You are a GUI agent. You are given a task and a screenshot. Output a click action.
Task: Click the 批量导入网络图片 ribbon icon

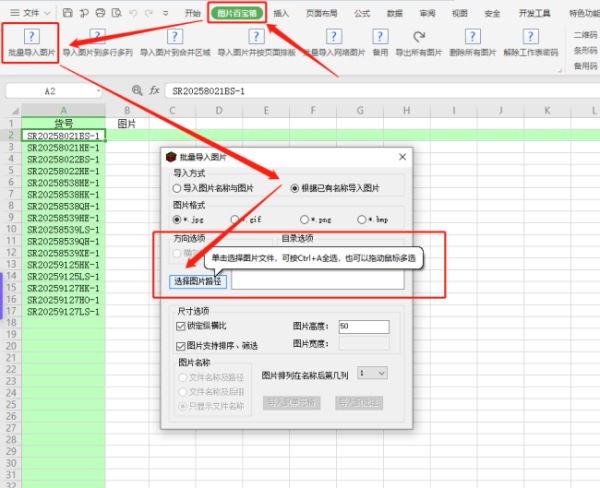coord(334,37)
